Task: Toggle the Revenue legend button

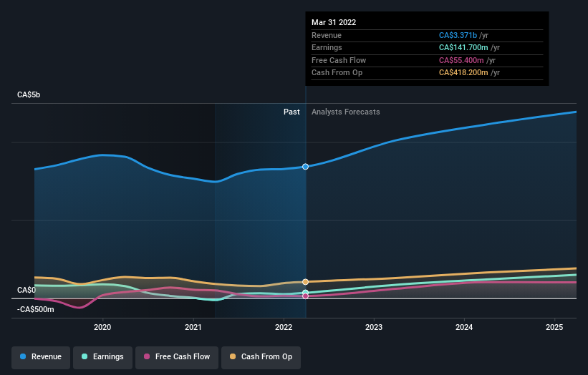Action: [41, 357]
